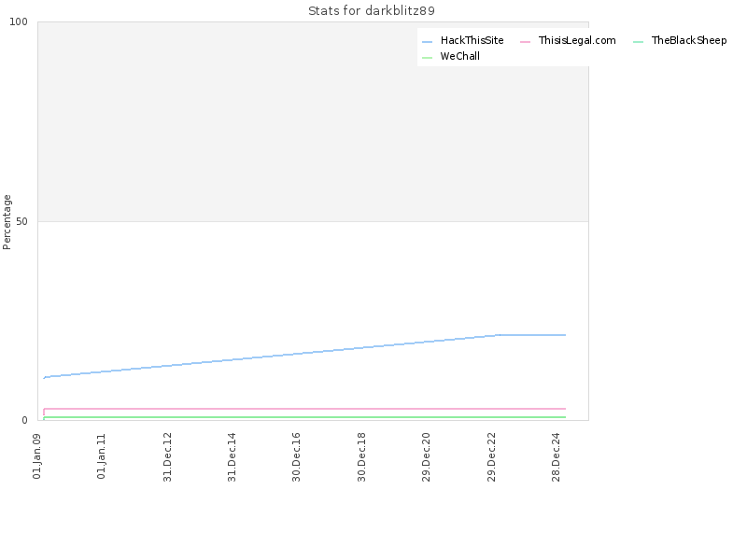Image resolution: width=747 pixels, height=560 pixels.
Task: Click the WeChall green legend swatch
Action: (x=428, y=58)
